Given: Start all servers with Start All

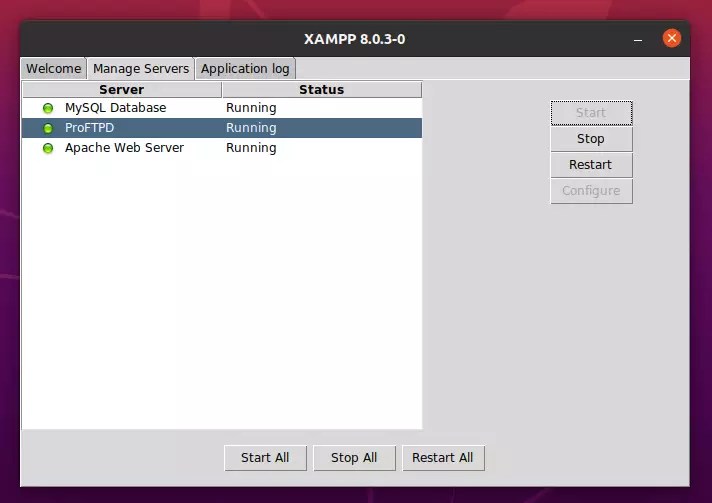Looking at the screenshot, I should pyautogui.click(x=265, y=458).
